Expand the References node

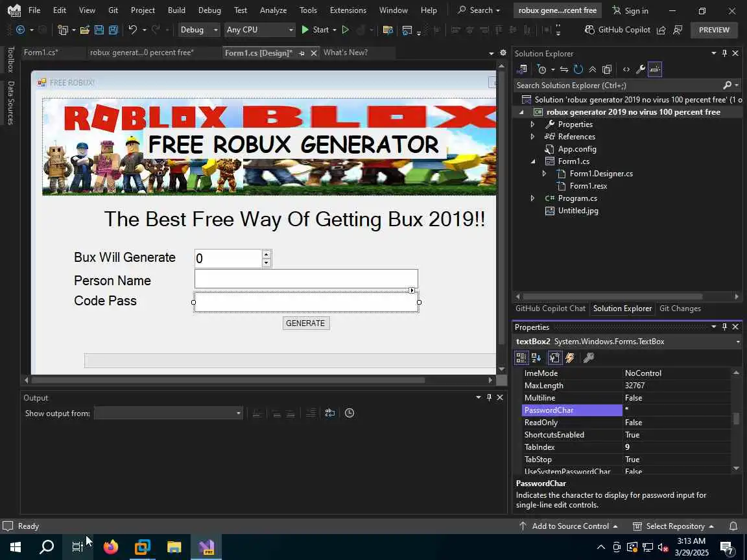click(532, 137)
